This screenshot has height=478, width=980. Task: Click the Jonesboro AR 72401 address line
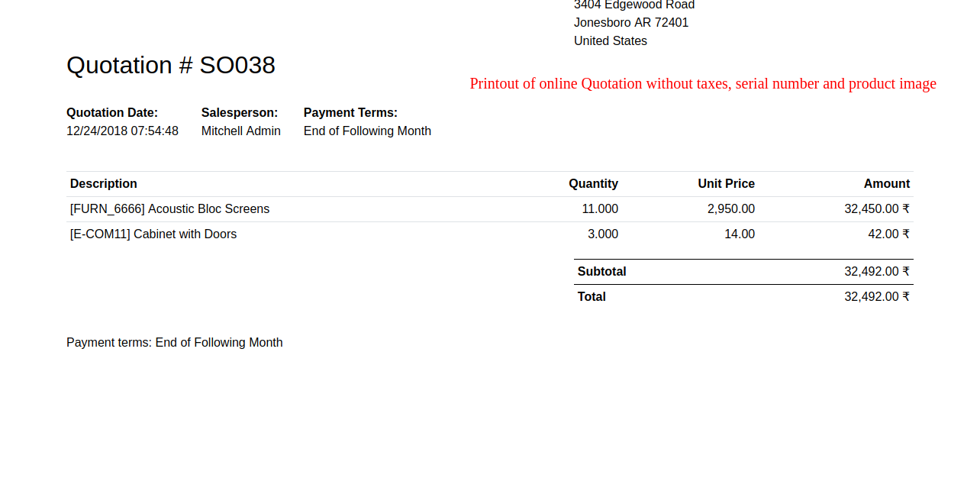631,23
